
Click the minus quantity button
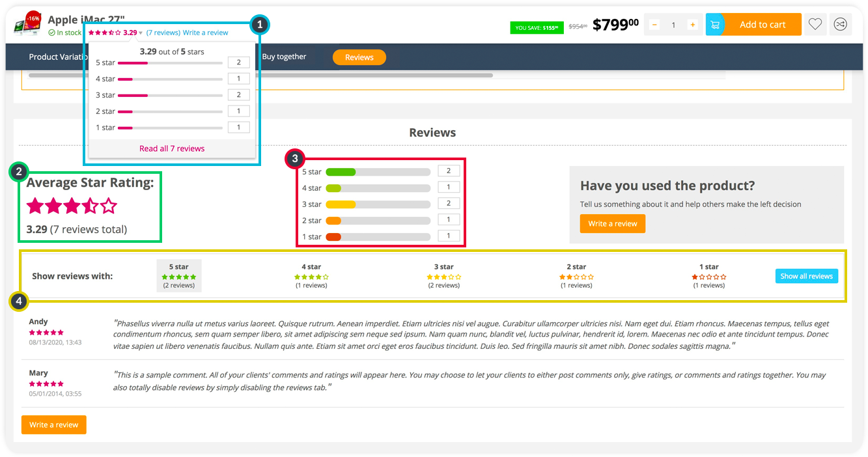point(654,25)
